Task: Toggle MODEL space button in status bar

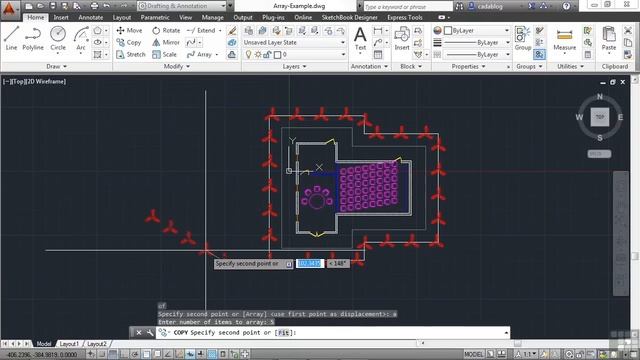Action: click(473, 354)
